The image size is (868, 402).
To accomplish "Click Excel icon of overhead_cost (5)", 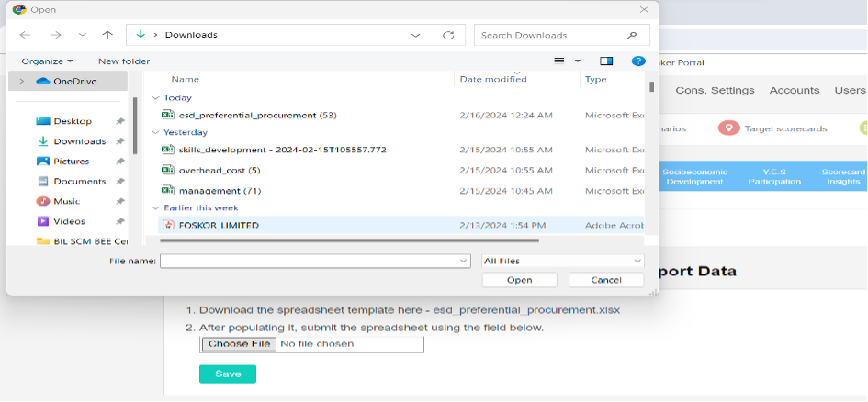I will [x=168, y=170].
